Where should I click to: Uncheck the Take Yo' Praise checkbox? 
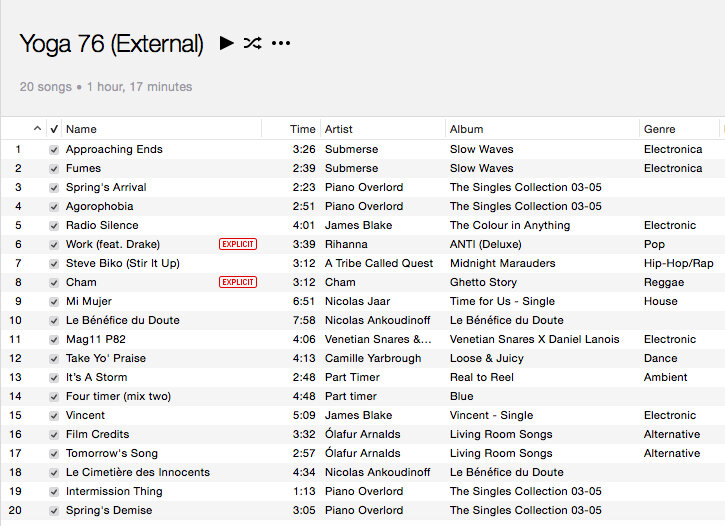(x=54, y=359)
